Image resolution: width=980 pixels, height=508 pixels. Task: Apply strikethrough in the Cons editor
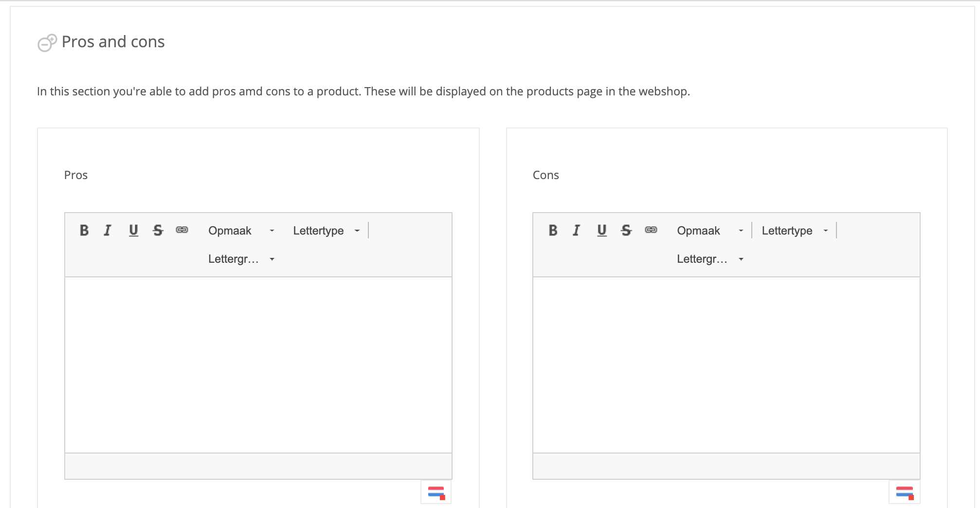tap(626, 230)
